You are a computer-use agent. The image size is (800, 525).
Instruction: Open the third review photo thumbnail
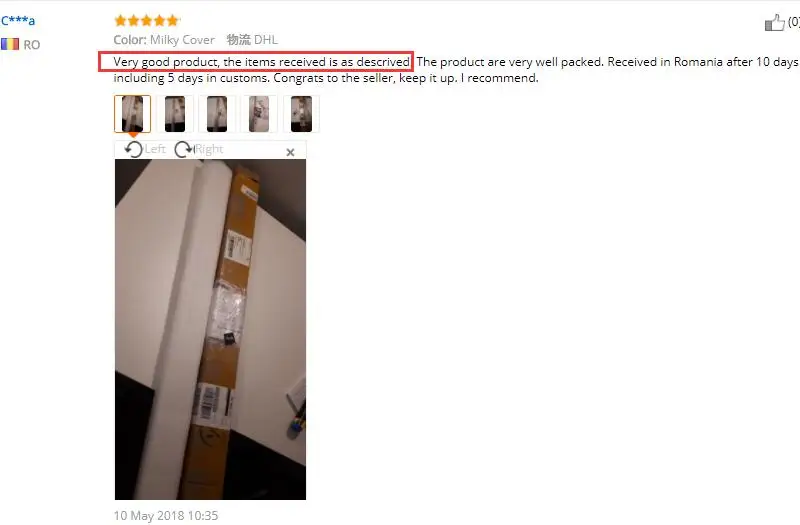[x=217, y=114]
